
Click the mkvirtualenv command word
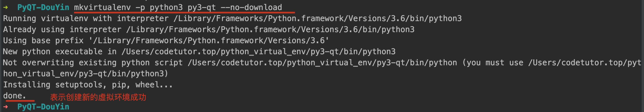(x=102, y=7)
